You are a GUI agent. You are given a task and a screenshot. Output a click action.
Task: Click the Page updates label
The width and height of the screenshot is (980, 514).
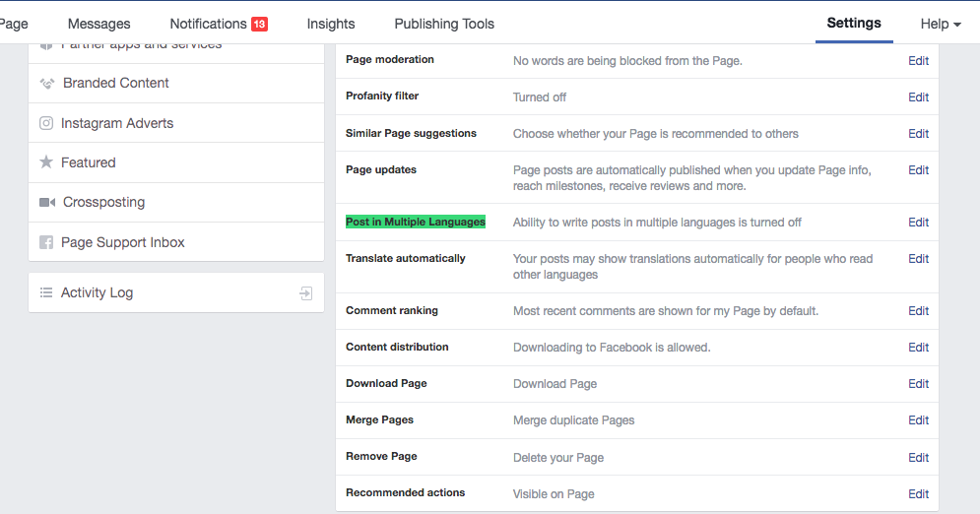tap(381, 169)
